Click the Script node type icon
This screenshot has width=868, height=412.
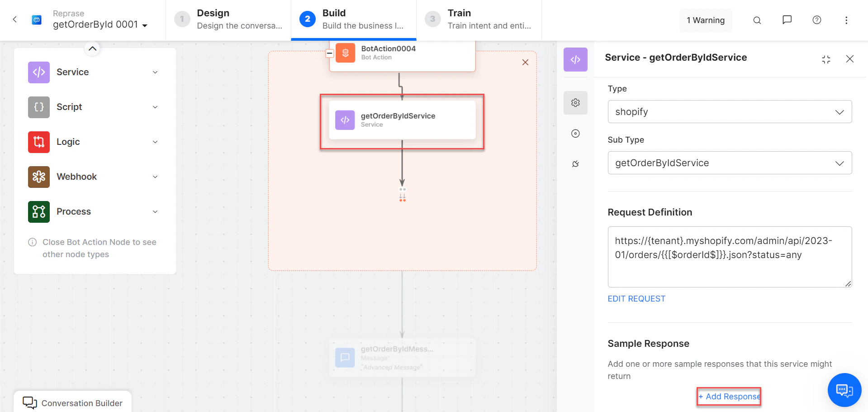coord(38,107)
